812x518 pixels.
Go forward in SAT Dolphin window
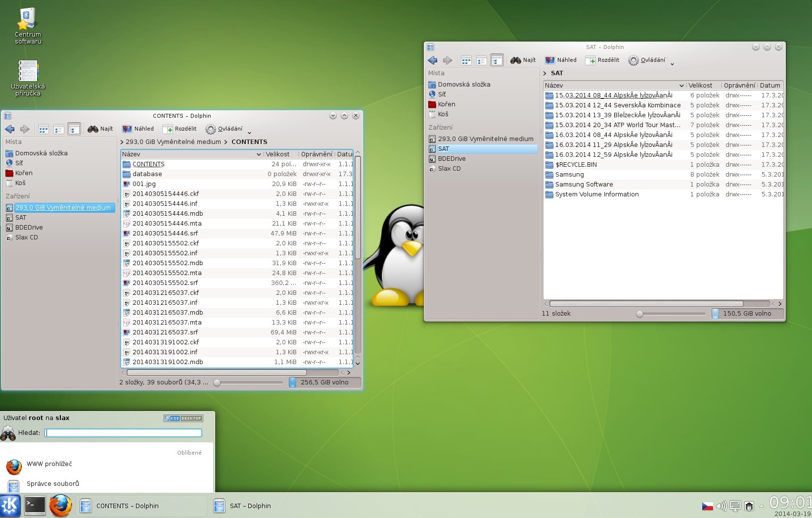tap(448, 60)
